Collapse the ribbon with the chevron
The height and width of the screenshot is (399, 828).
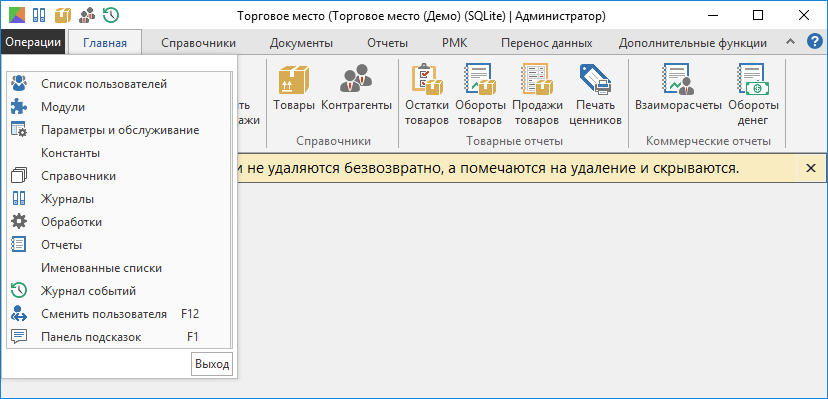click(x=790, y=42)
